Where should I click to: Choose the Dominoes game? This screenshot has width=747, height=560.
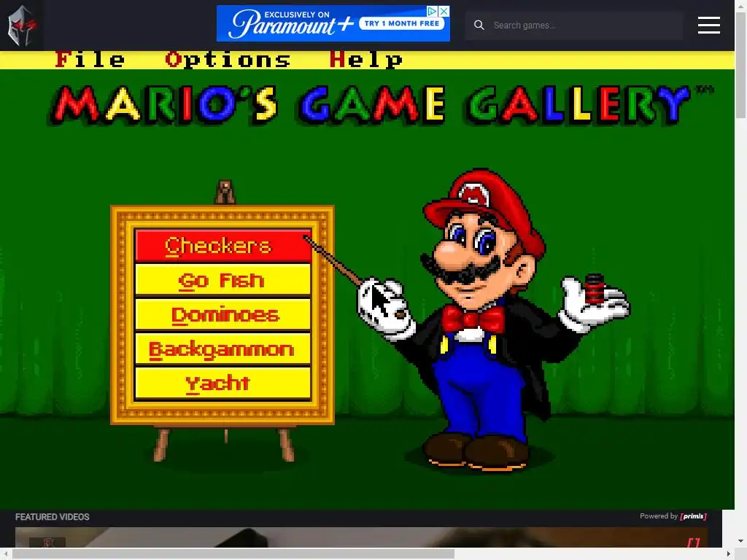pyautogui.click(x=222, y=315)
